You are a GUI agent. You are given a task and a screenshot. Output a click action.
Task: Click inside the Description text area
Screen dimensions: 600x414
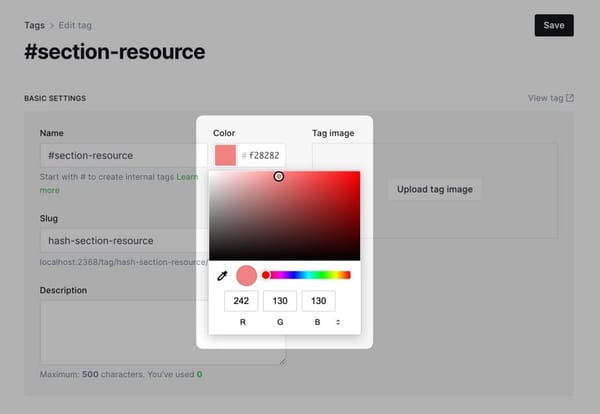pos(120,330)
